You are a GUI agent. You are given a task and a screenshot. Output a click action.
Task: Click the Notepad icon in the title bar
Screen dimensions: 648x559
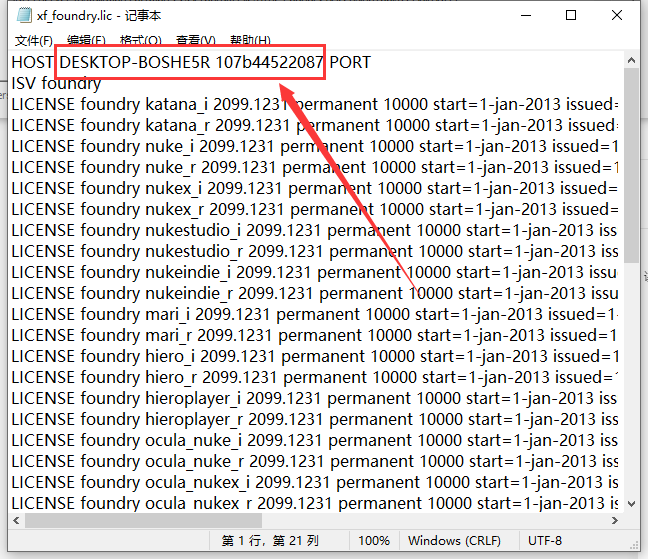tap(24, 15)
